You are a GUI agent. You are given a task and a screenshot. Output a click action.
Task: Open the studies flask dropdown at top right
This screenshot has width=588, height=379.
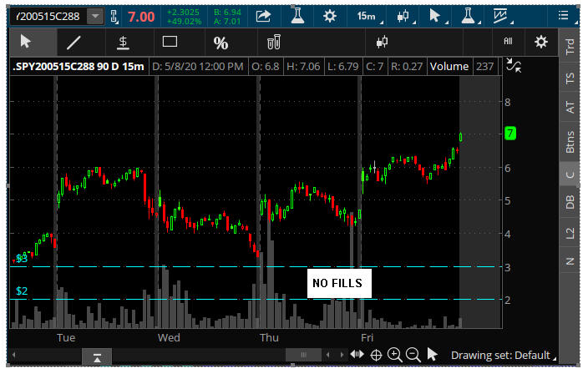470,17
